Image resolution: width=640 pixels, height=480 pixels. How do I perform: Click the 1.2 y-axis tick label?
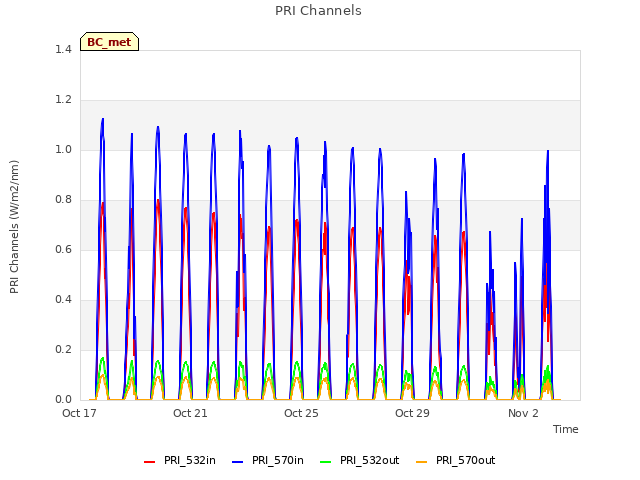click(63, 99)
